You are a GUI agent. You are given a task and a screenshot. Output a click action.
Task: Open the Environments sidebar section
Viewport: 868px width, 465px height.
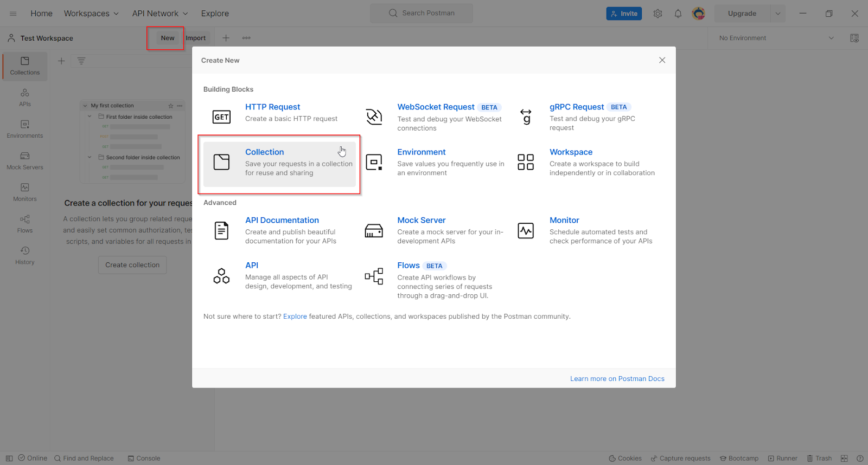click(25, 129)
